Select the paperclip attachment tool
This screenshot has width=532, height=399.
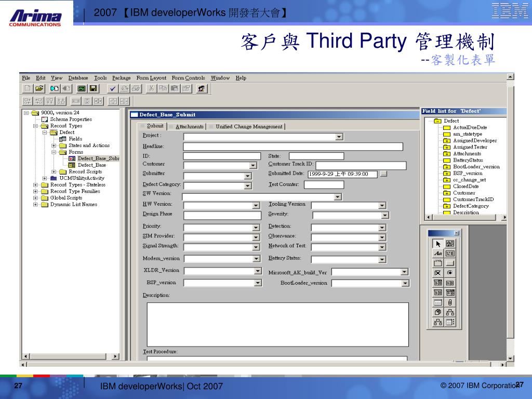click(x=450, y=302)
